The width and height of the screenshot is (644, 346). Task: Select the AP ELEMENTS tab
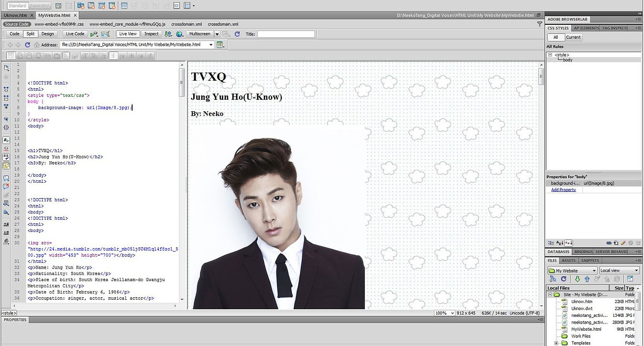[x=586, y=28]
